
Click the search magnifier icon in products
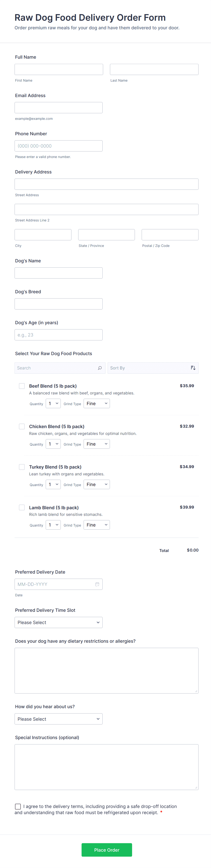tap(100, 368)
